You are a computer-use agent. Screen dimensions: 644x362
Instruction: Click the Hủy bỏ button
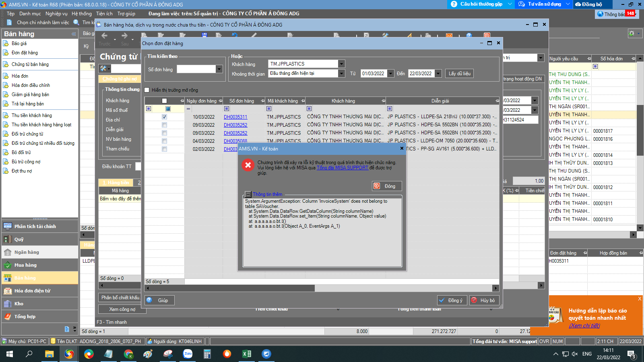click(484, 300)
